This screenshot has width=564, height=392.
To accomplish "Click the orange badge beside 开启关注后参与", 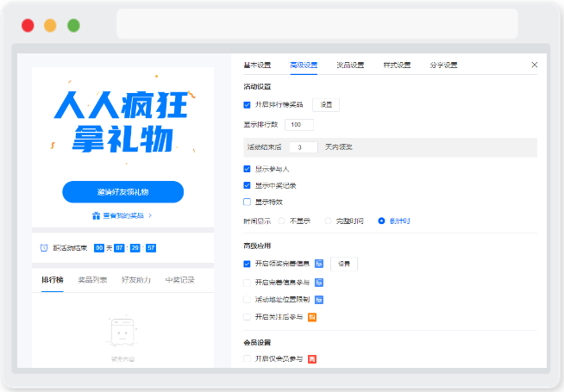I will [x=312, y=317].
